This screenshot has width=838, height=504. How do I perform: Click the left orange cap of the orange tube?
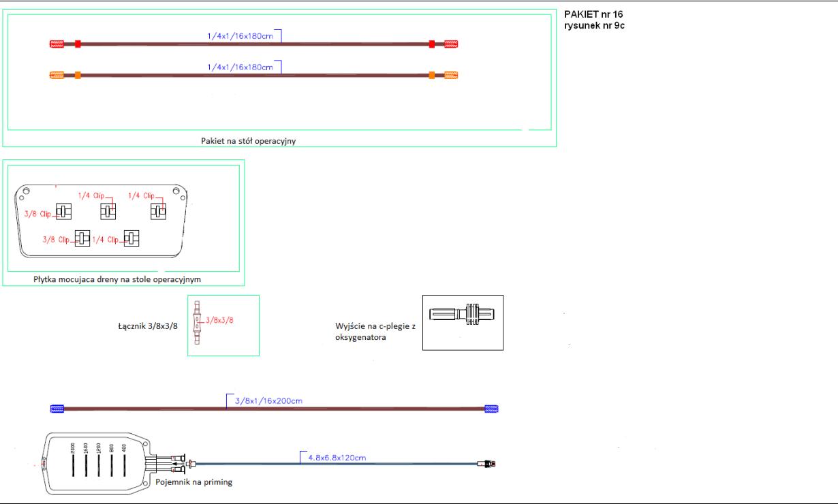pyautogui.click(x=57, y=75)
